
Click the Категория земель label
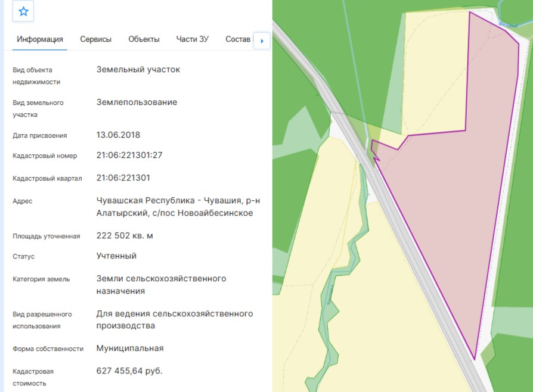coord(41,279)
